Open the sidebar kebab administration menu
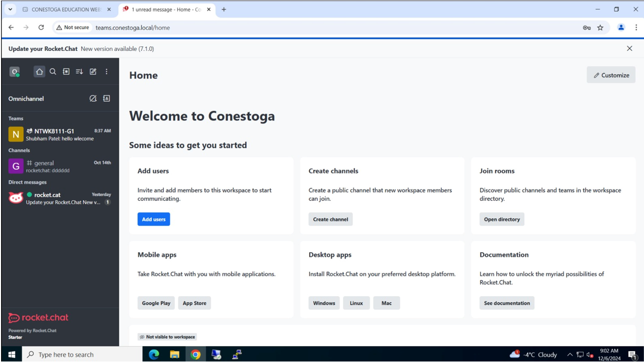 106,72
